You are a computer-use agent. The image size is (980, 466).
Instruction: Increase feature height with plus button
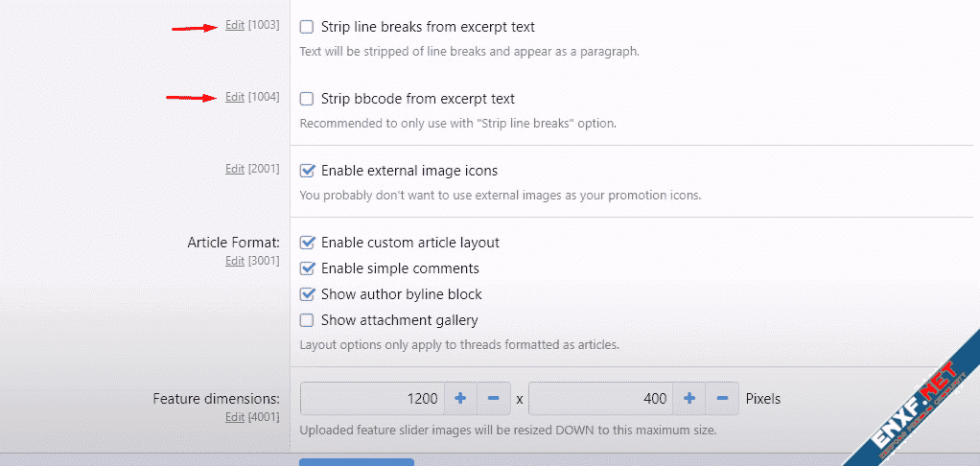pyautogui.click(x=688, y=398)
